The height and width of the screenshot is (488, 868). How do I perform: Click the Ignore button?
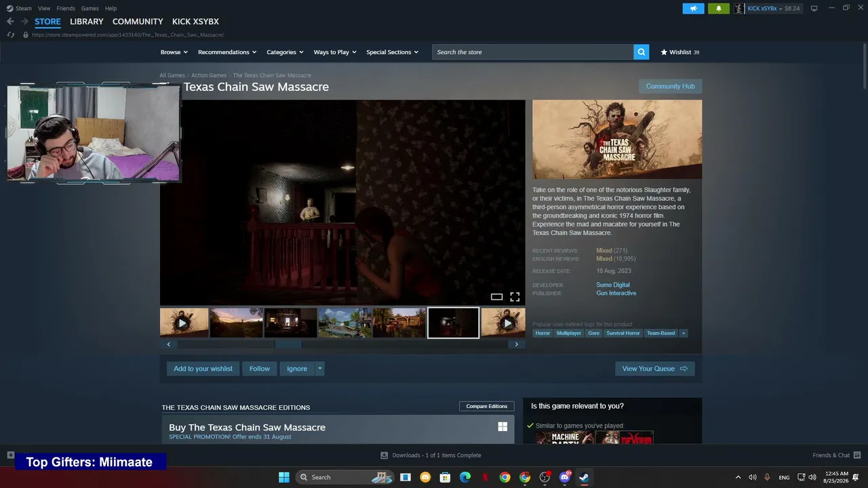coord(297,369)
